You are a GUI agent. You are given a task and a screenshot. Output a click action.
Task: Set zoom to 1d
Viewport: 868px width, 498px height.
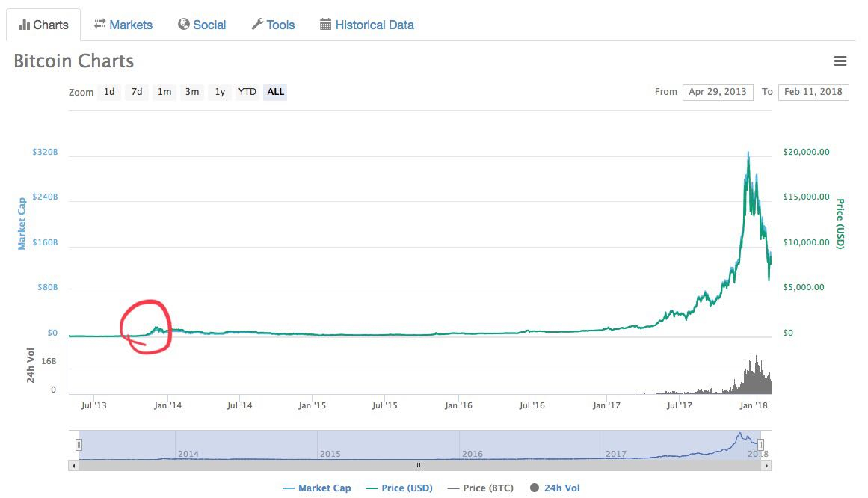pyautogui.click(x=110, y=92)
